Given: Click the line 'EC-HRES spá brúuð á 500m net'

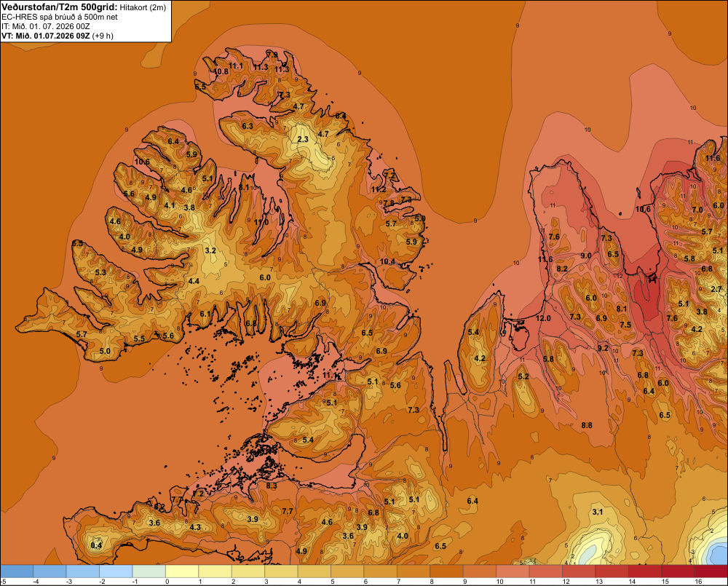Looking at the screenshot, I should pos(60,17).
